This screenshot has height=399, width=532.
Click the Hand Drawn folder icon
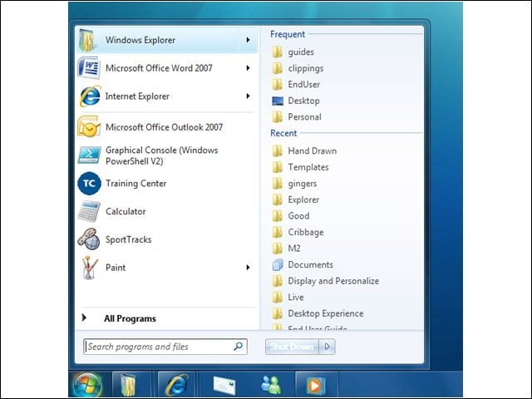(x=278, y=151)
